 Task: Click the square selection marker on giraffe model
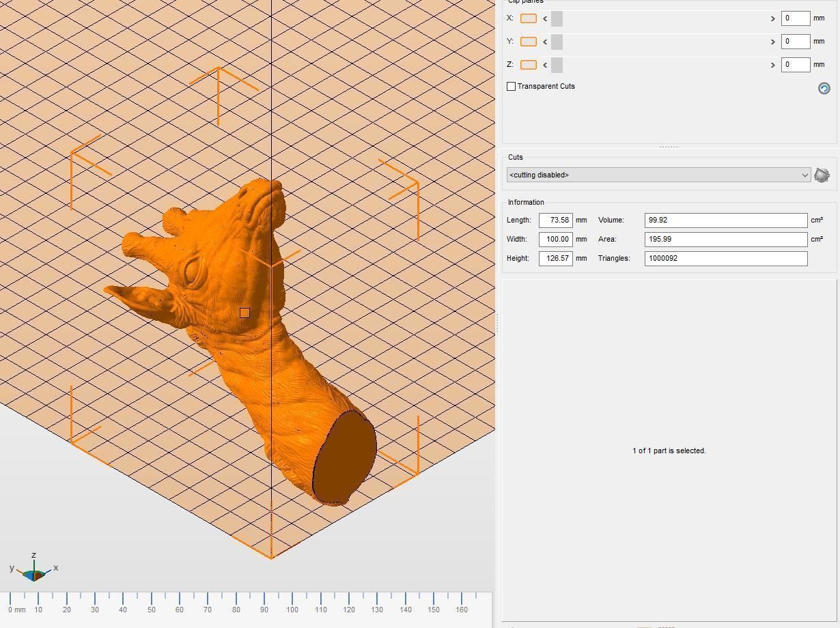244,313
